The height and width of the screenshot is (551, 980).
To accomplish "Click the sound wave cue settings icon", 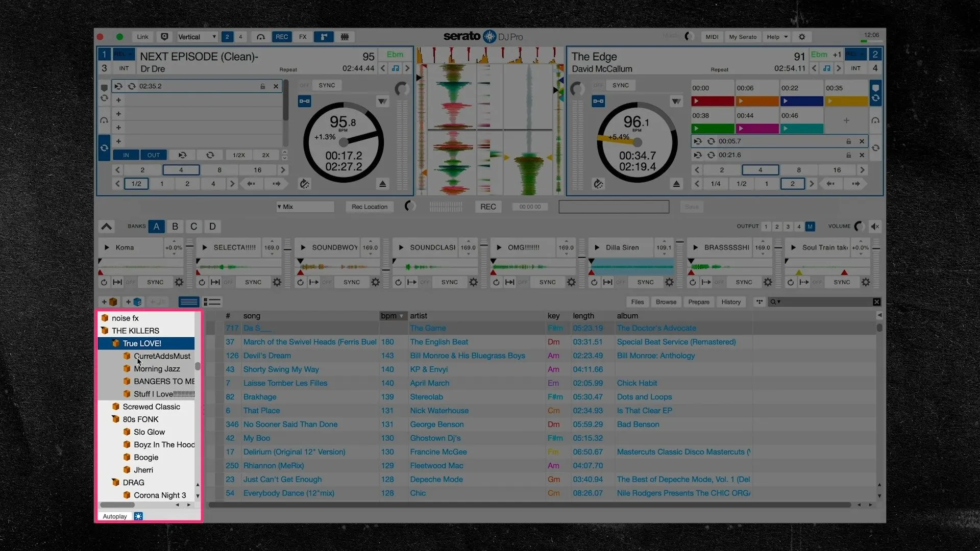I will pyautogui.click(x=261, y=37).
